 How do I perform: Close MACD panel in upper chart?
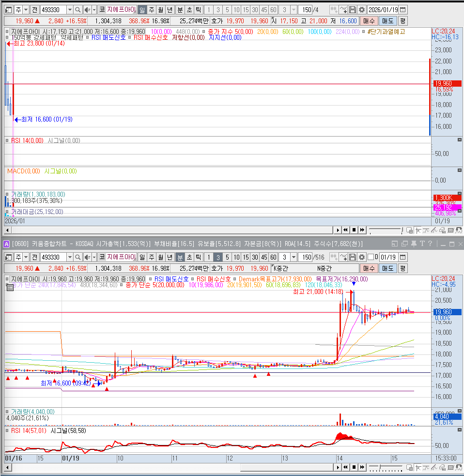pos(460,170)
